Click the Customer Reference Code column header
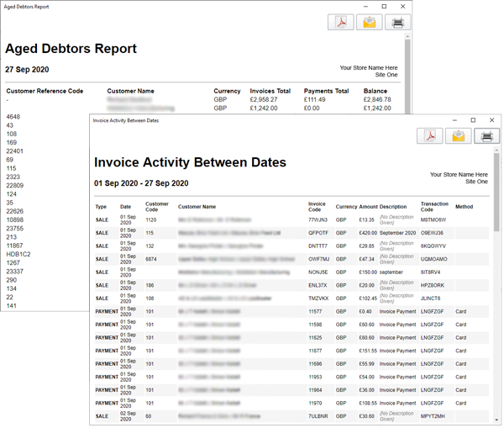The height and width of the screenshot is (428, 504). coord(45,91)
